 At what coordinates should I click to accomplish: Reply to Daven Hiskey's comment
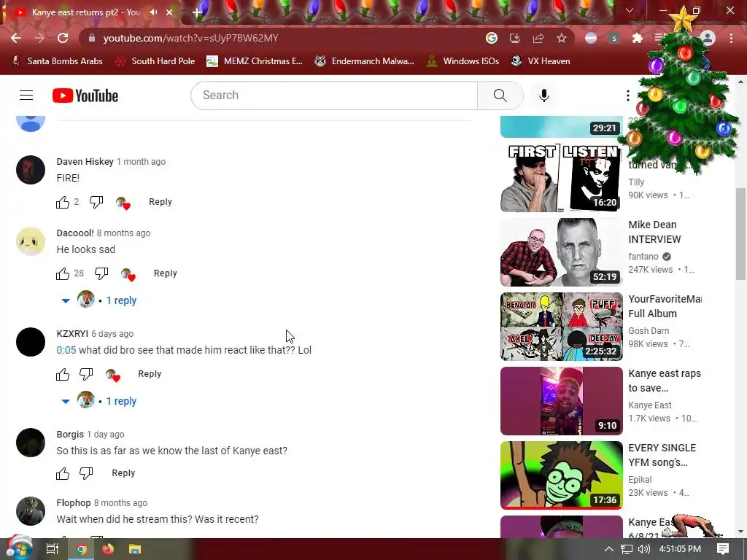point(160,202)
